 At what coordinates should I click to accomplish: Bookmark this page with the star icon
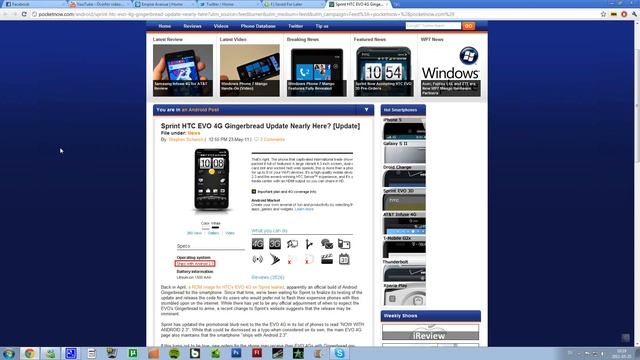603,14
